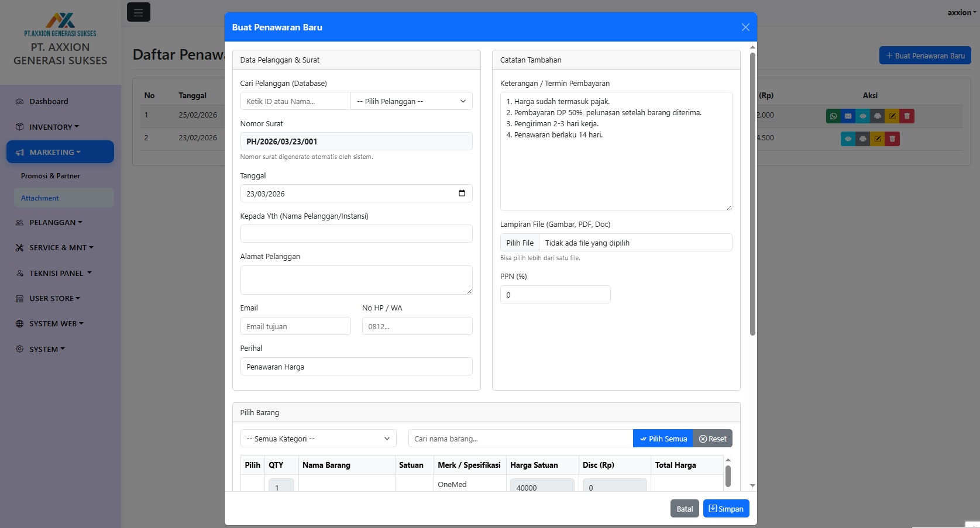Click the edit pencil icon in the 23/02/2026 row
980x528 pixels.
(x=878, y=139)
